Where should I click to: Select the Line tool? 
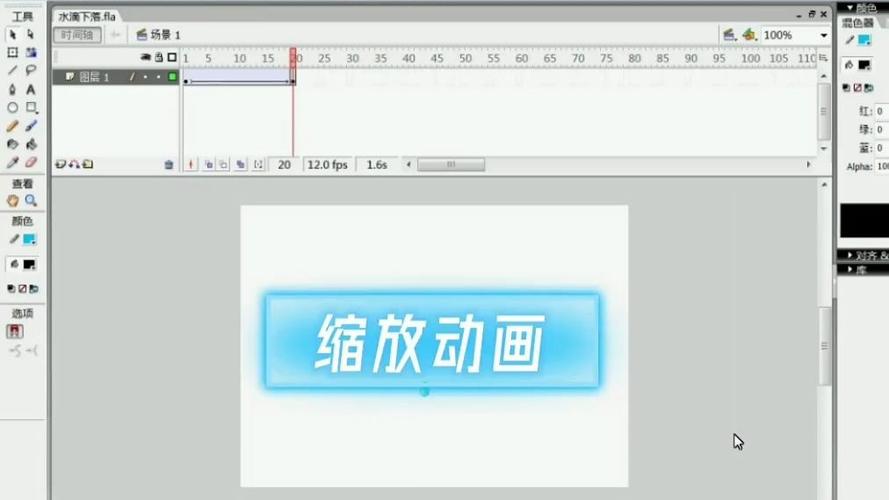(12, 71)
